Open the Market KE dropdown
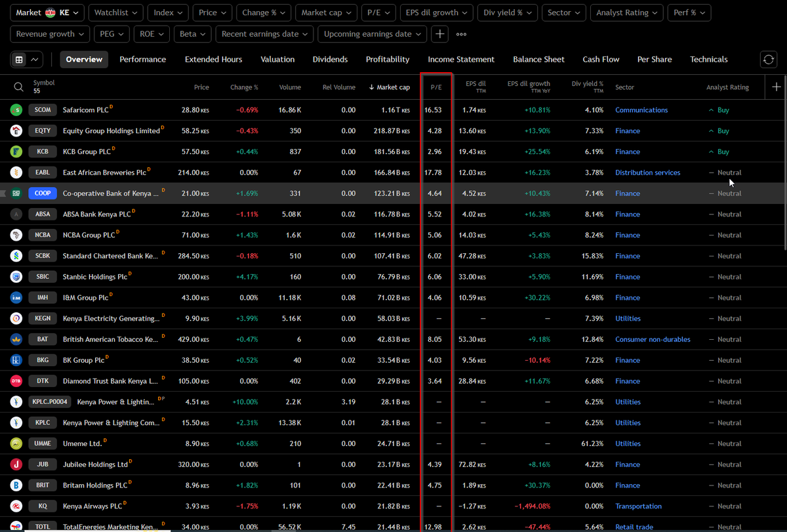This screenshot has height=532, width=787. click(48, 13)
